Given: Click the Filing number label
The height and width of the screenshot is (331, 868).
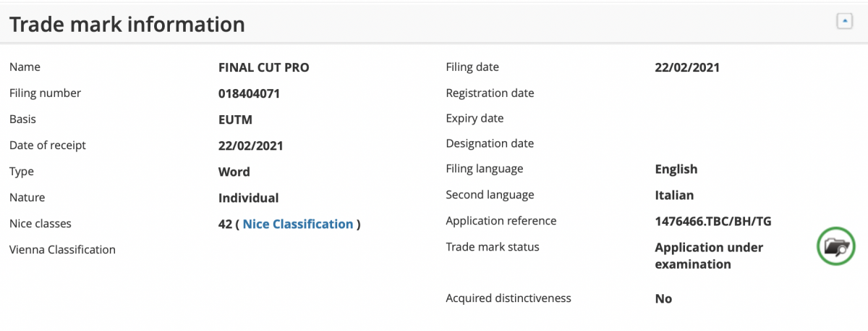Looking at the screenshot, I should tap(45, 93).
